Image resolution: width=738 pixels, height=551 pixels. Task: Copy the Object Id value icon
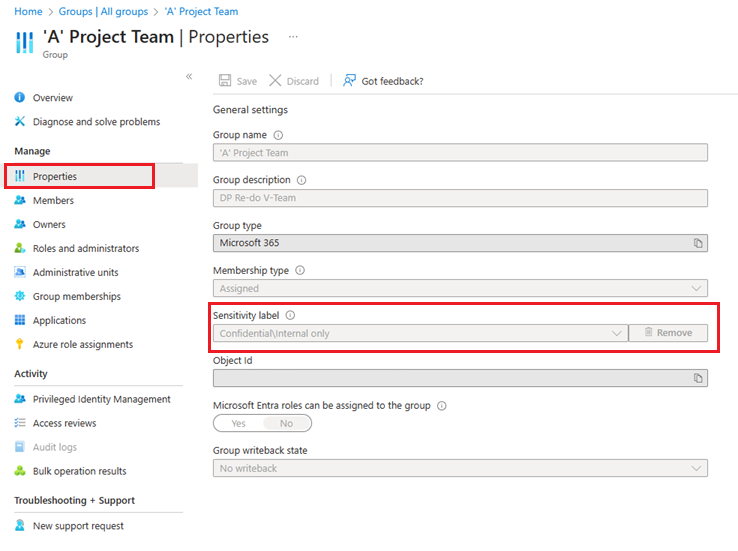point(699,378)
